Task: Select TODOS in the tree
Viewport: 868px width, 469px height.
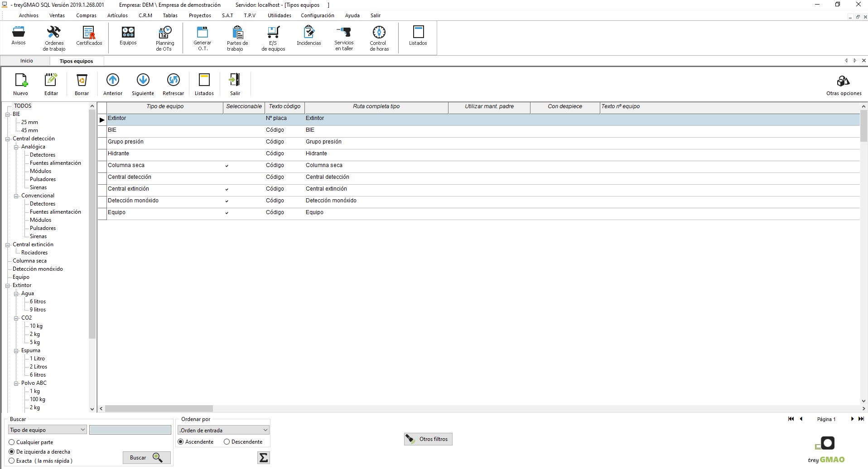Action: click(x=23, y=106)
